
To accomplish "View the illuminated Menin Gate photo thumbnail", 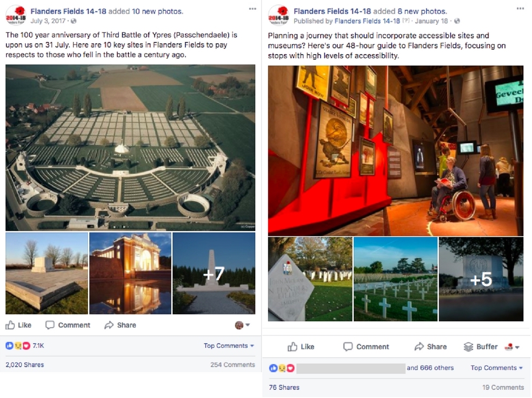I will (x=130, y=273).
